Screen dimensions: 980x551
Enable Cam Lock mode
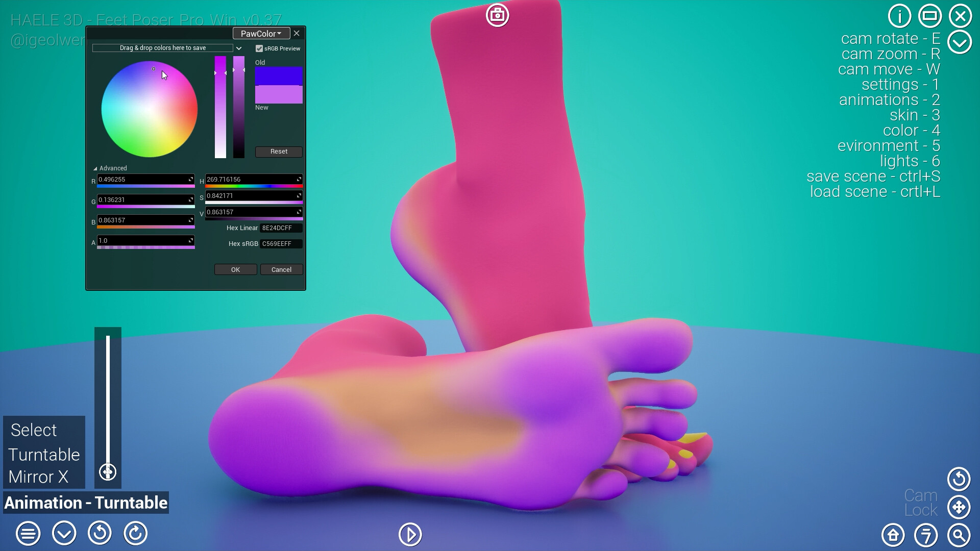[x=920, y=503]
